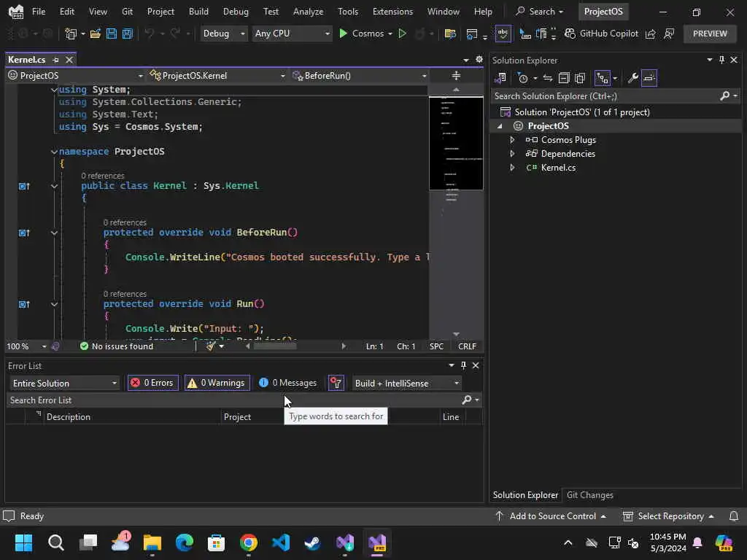This screenshot has width=747, height=560.
Task: Click the PREVIEW button
Action: click(x=710, y=34)
